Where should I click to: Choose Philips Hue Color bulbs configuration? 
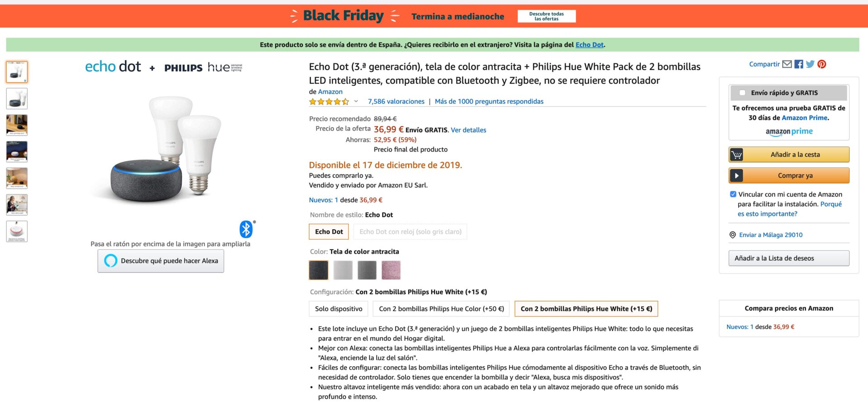441,309
